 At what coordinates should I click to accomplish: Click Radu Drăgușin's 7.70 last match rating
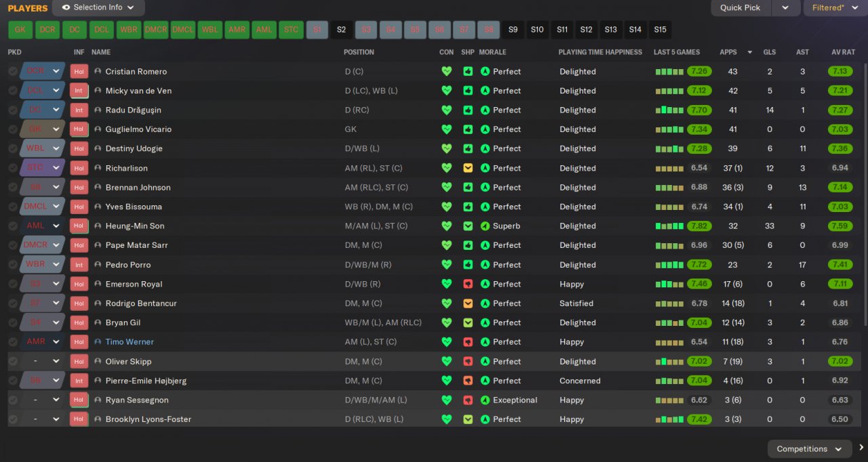(x=699, y=110)
